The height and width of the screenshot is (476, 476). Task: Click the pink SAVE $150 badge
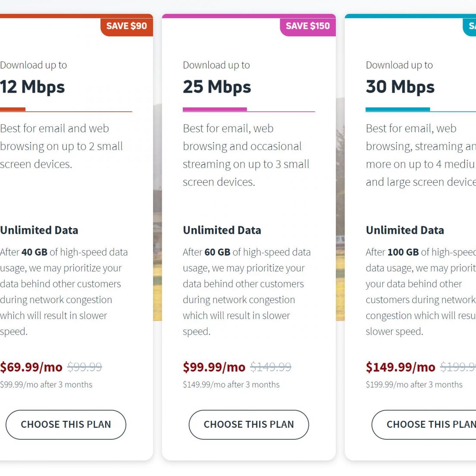[x=308, y=26]
